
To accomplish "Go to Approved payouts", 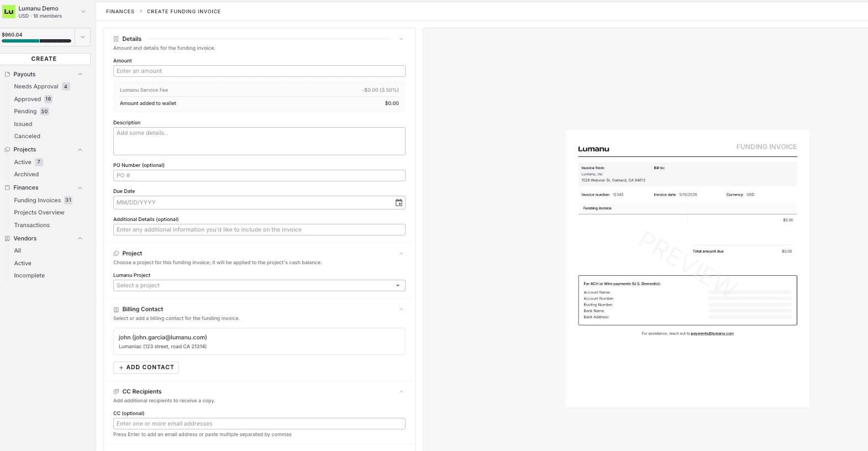I will click(28, 99).
